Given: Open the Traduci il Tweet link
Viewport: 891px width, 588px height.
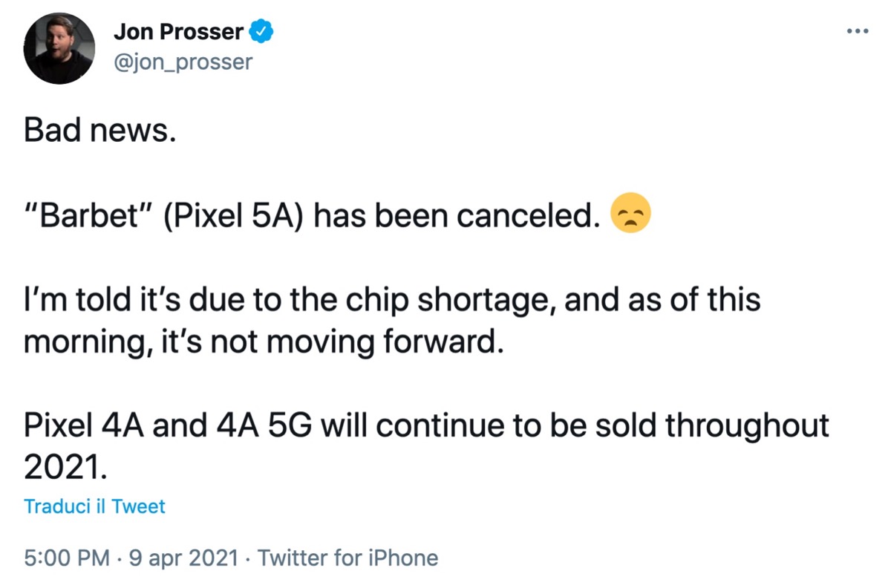Looking at the screenshot, I should tap(94, 506).
